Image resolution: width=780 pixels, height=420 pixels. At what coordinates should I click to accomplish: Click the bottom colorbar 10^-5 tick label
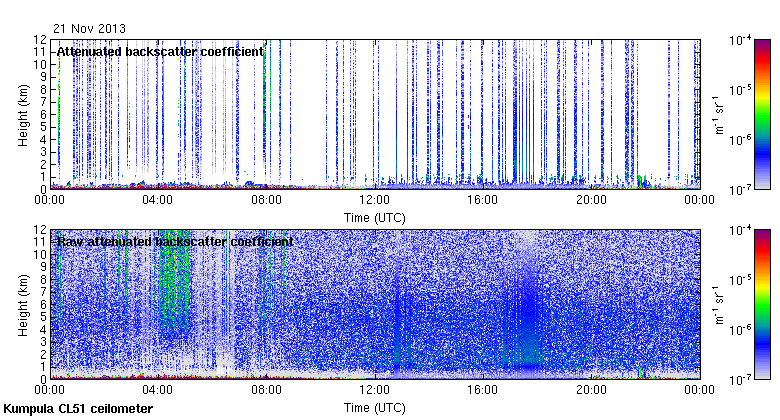740,280
